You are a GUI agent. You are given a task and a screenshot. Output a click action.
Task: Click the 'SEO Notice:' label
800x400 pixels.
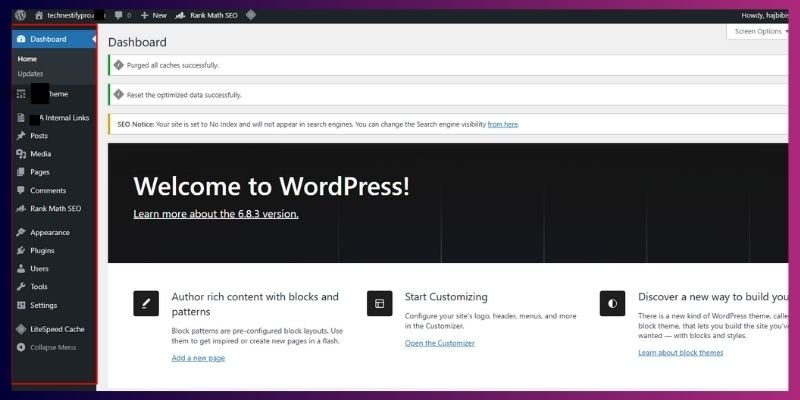(136, 124)
